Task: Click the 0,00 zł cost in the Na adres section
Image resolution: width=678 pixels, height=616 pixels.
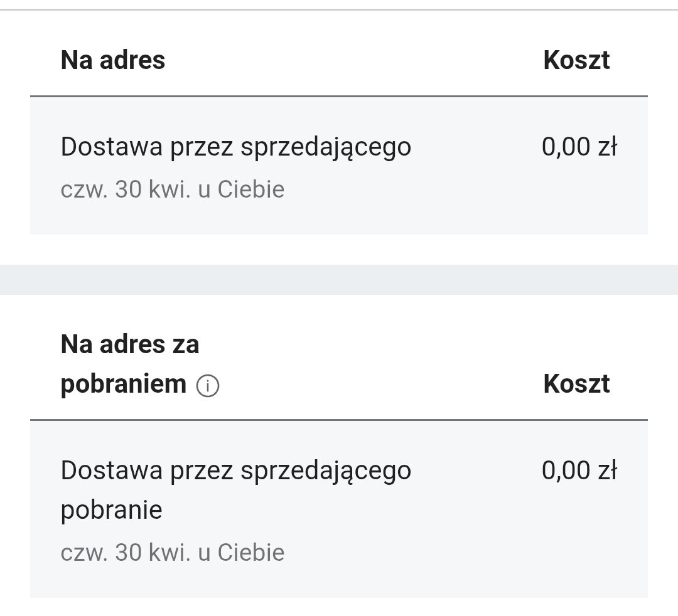Action: tap(579, 147)
